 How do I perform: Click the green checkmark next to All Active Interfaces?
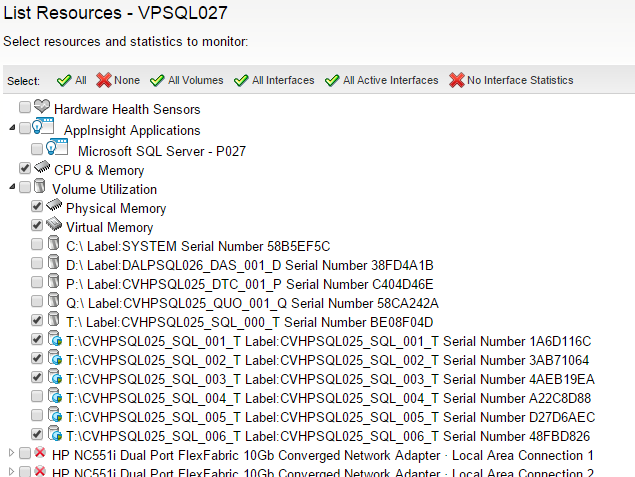(x=332, y=80)
